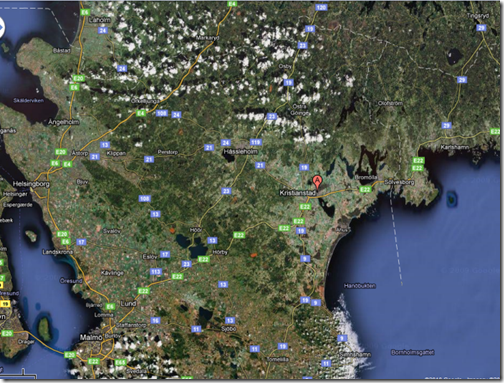Click the Laholm label
This screenshot has width=504, height=383.
pyautogui.click(x=100, y=20)
